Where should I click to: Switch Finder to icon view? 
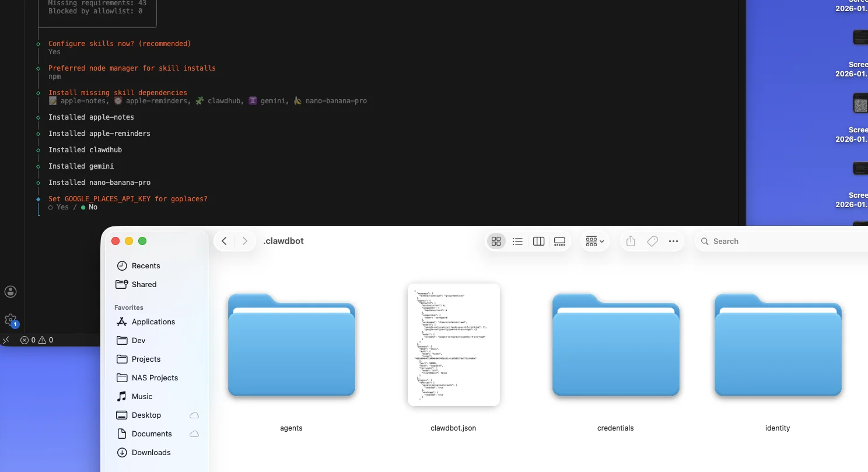[496, 241]
